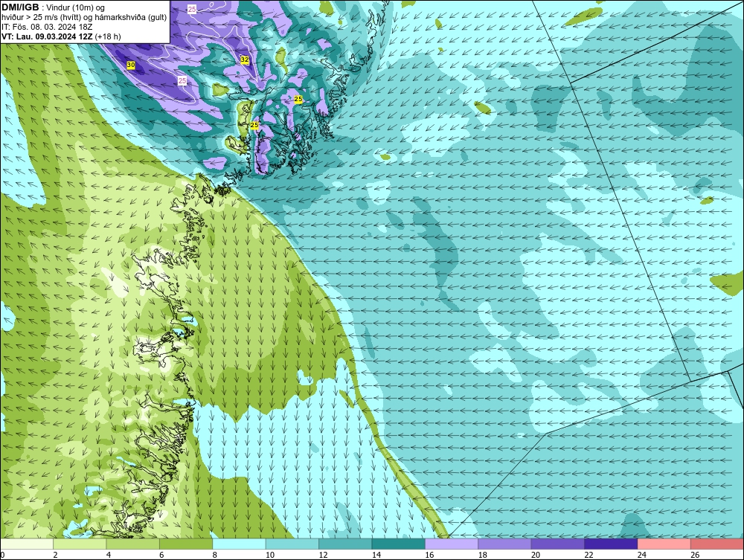The image size is (744, 560).
Task: Click the 'Vindur (10m) og' header text
Action: pos(75,8)
